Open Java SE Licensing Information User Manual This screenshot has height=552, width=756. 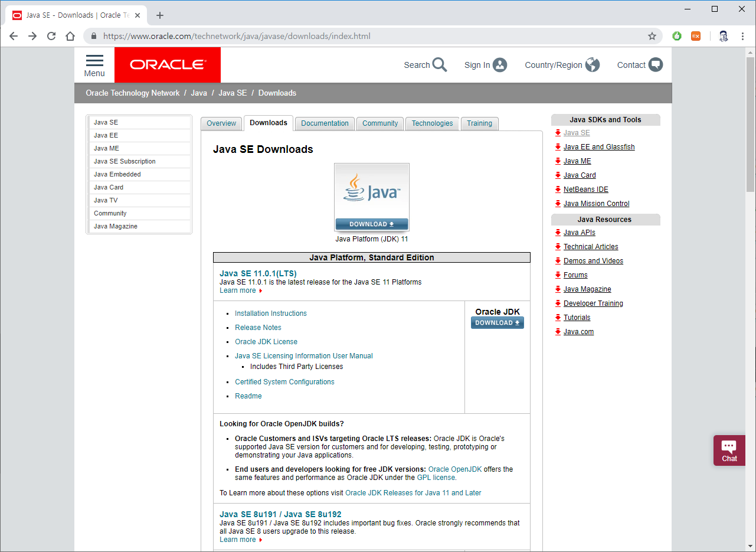pos(304,356)
